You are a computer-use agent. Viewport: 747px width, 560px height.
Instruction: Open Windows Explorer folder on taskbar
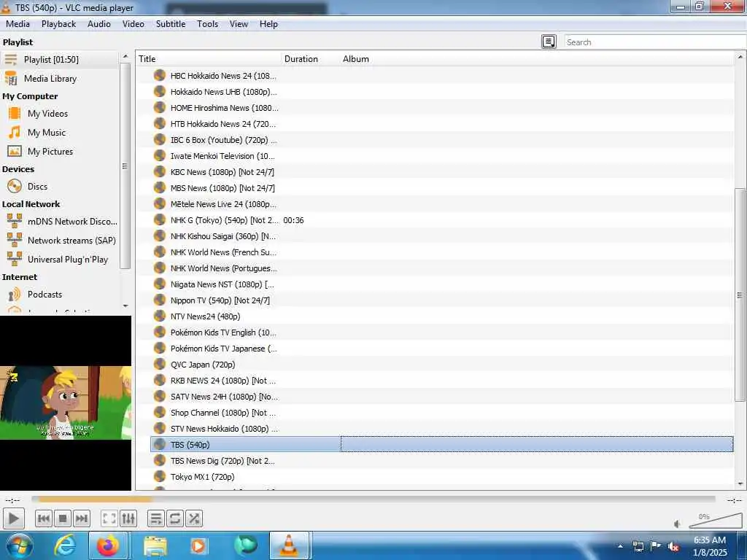tap(155, 545)
